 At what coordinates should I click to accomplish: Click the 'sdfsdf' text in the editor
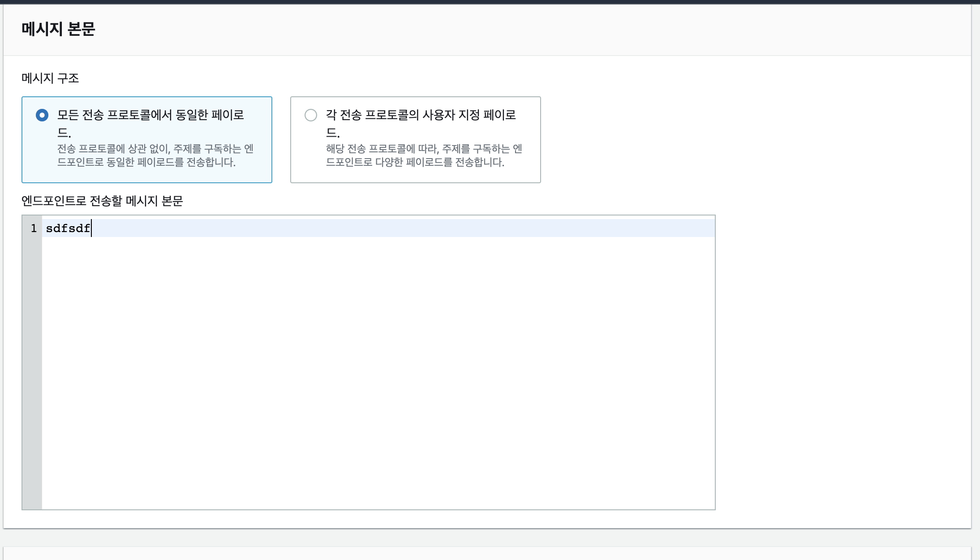pos(68,228)
